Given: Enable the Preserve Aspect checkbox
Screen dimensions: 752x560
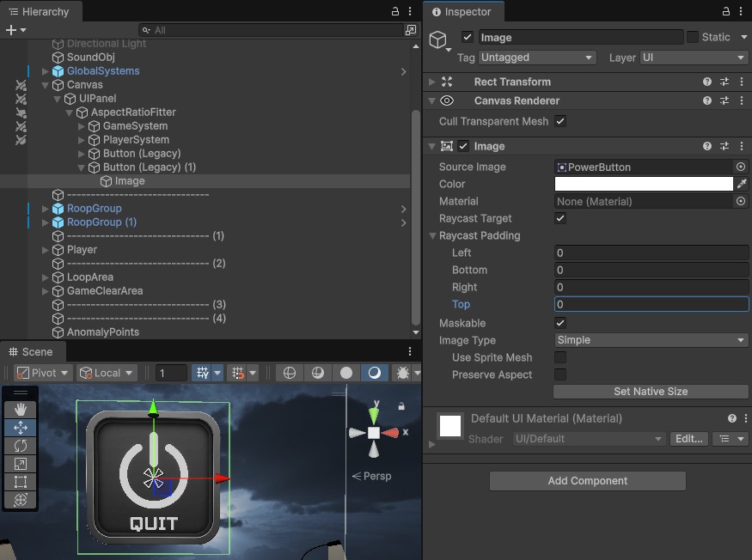Looking at the screenshot, I should pos(560,374).
